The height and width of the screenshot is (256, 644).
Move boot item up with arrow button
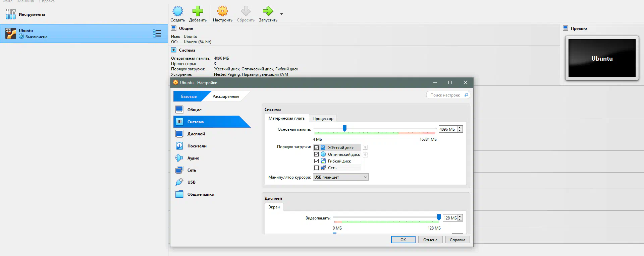point(365,147)
